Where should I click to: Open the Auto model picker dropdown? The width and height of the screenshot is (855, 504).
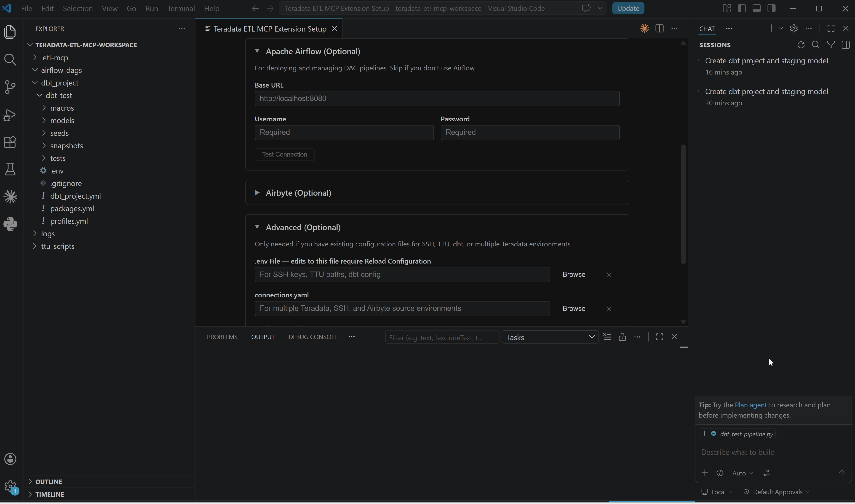pyautogui.click(x=743, y=473)
